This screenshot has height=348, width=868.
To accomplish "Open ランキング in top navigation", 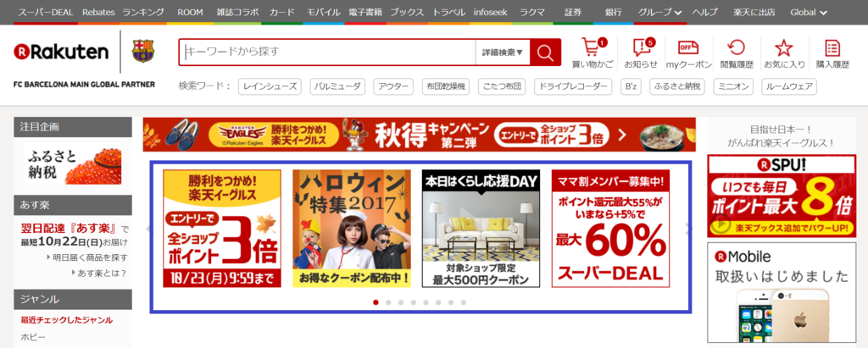I will coord(143,12).
